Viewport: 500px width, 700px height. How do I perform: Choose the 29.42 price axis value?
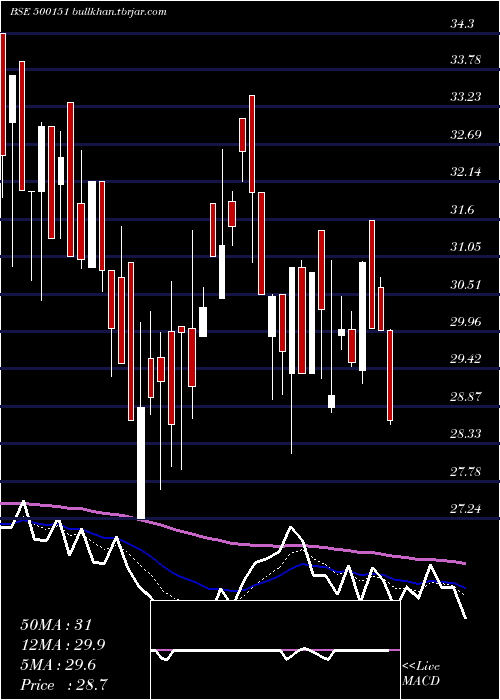coord(466,358)
